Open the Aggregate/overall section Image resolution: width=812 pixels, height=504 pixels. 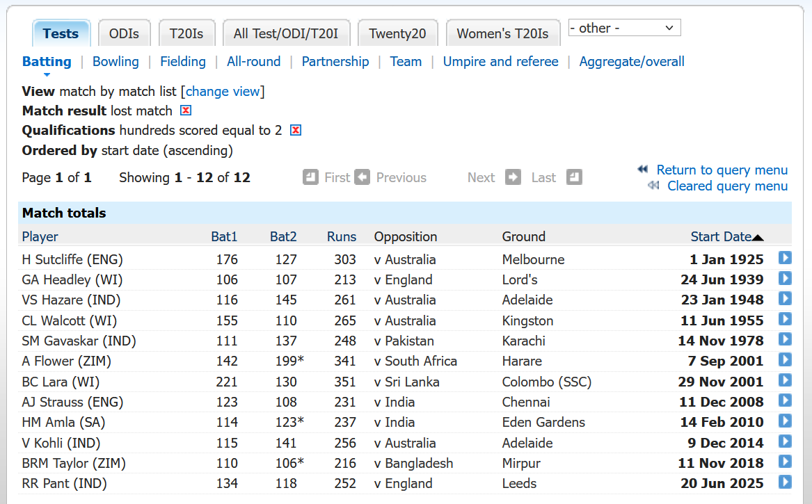pos(632,62)
